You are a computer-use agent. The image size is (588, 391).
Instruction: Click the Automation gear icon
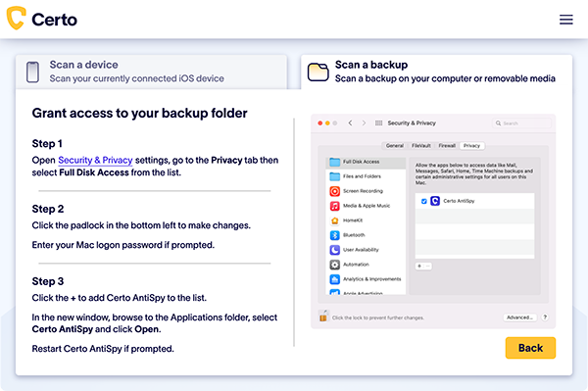334,265
